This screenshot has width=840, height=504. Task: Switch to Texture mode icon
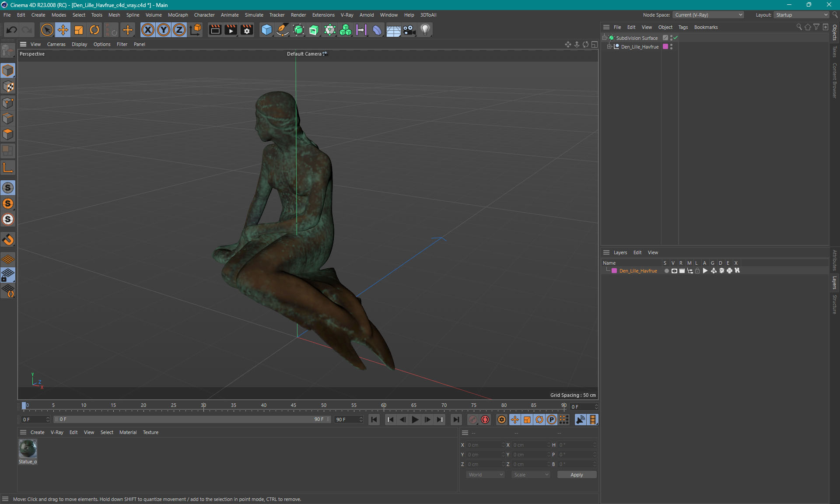pyautogui.click(x=8, y=87)
